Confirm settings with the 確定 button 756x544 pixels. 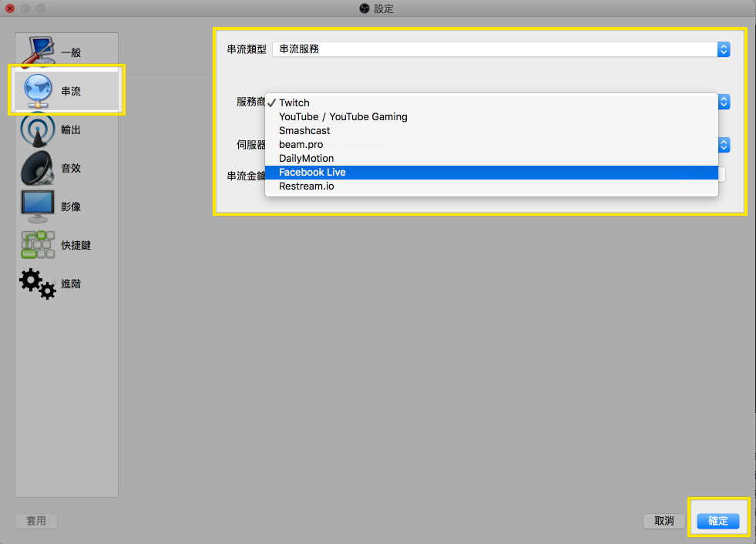point(718,521)
